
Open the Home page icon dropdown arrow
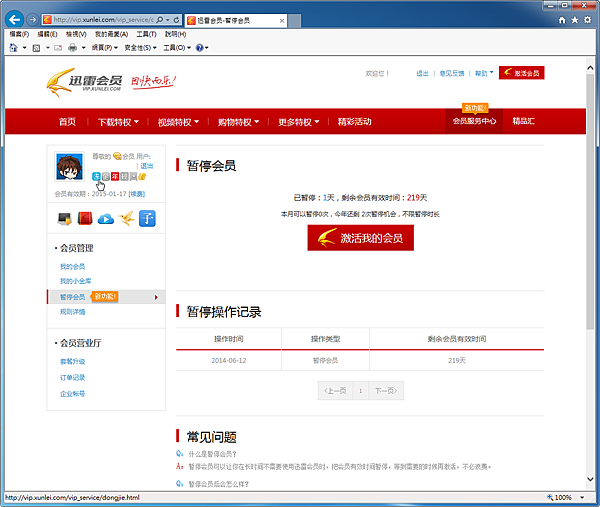click(x=24, y=48)
